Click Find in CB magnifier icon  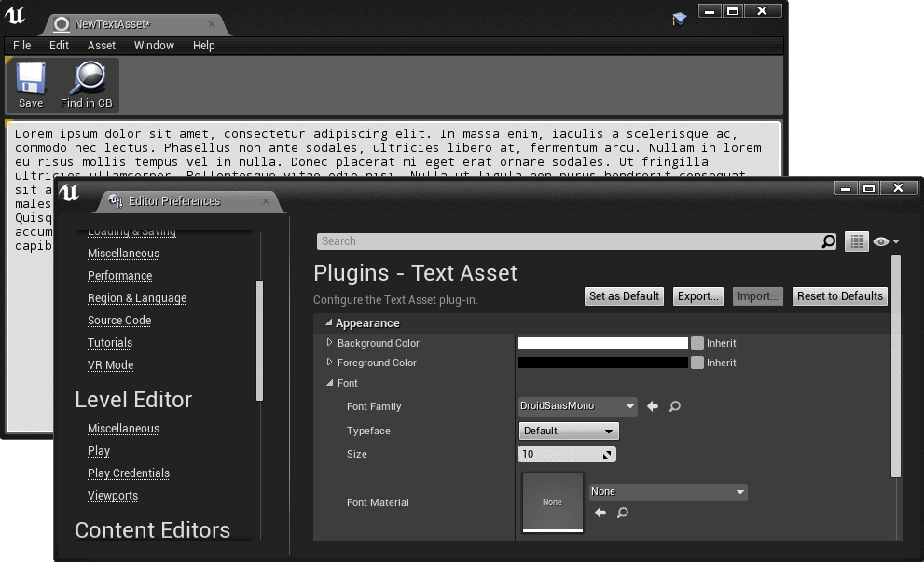click(88, 78)
